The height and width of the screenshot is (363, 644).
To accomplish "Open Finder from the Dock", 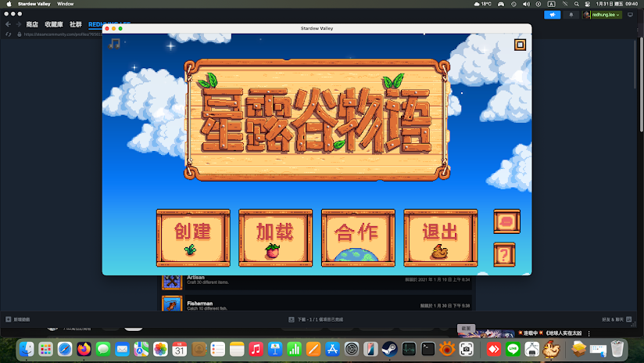I will click(x=27, y=350).
